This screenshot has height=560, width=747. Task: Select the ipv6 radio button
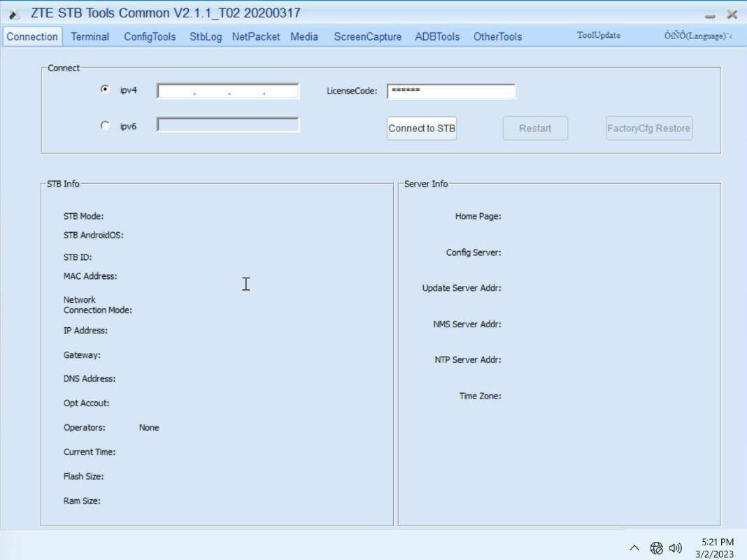[105, 126]
